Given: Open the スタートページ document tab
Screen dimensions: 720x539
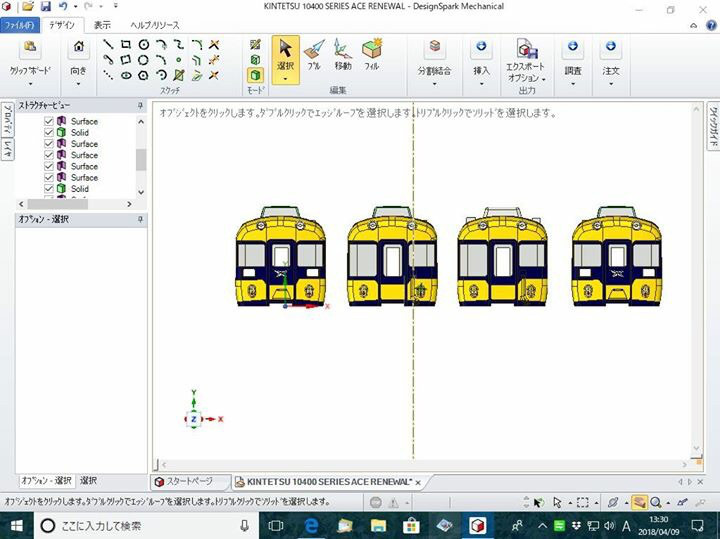Looking at the screenshot, I should [189, 482].
